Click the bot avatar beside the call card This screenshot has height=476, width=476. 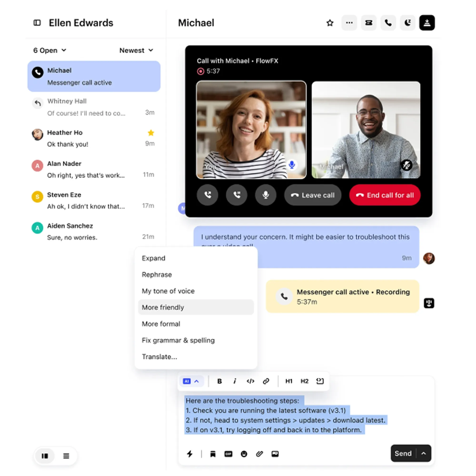pos(429,303)
